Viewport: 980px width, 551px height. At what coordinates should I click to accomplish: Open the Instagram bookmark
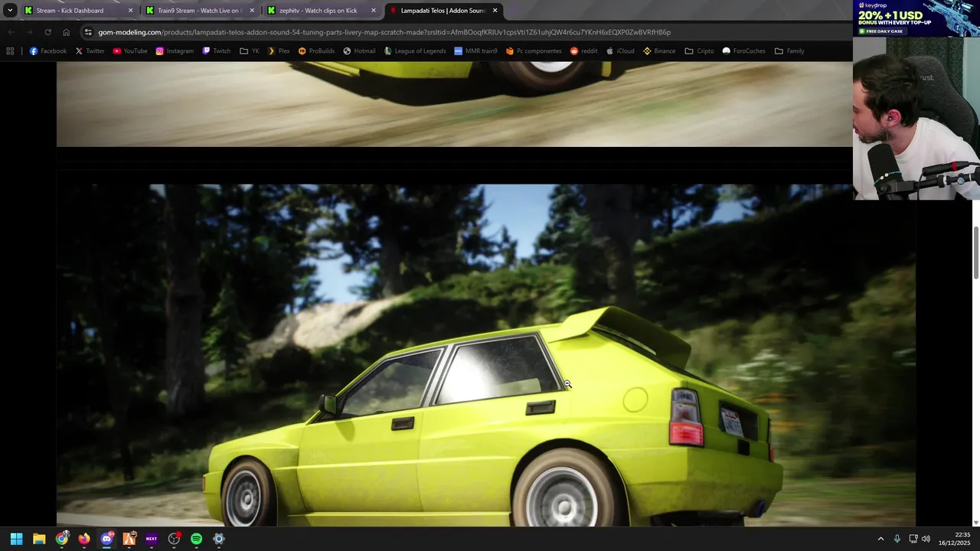(x=175, y=51)
